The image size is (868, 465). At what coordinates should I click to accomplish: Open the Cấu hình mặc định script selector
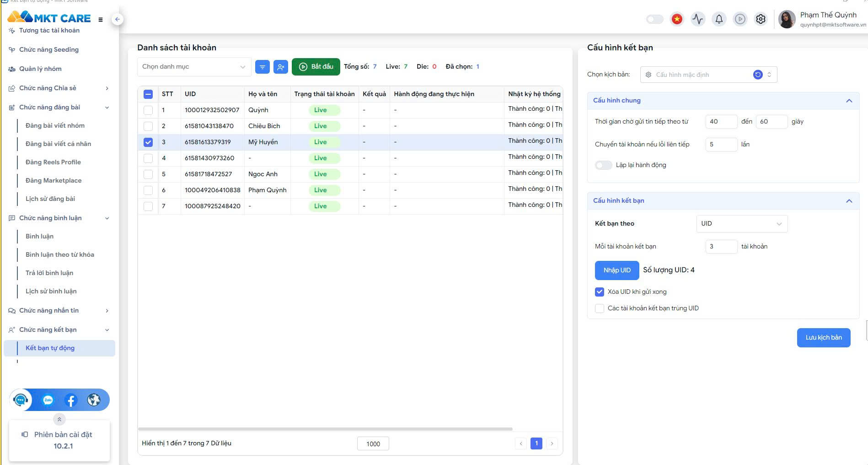pyautogui.click(x=708, y=75)
